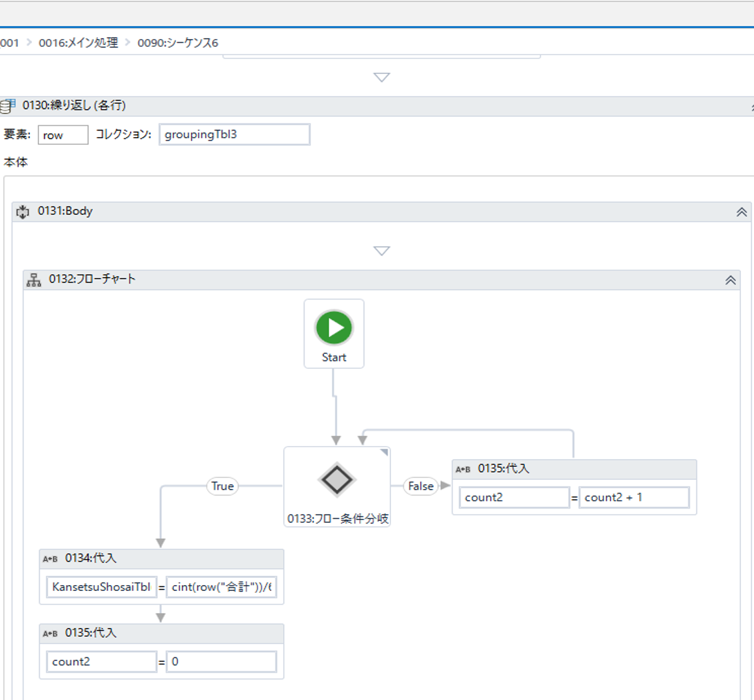Select the 0133 flow decision diamond
The width and height of the screenshot is (754, 700).
click(x=336, y=479)
